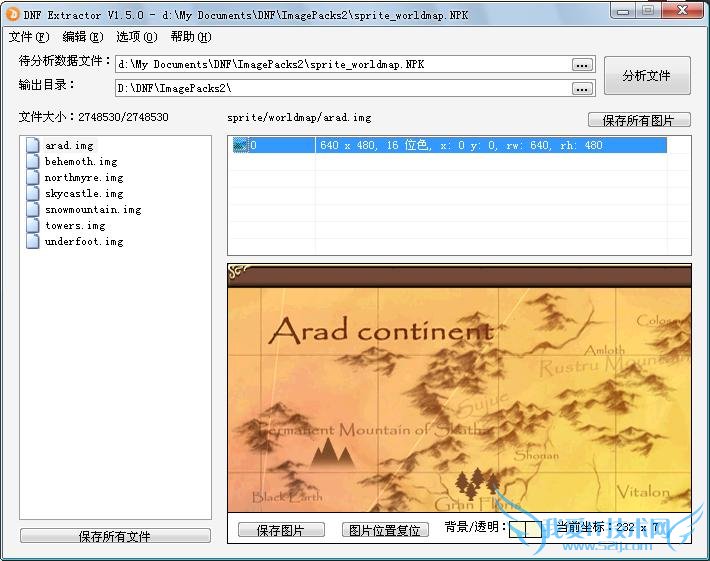Image resolution: width=710 pixels, height=561 pixels.
Task: Minimize the DNF Extractor window
Action: pos(624,11)
